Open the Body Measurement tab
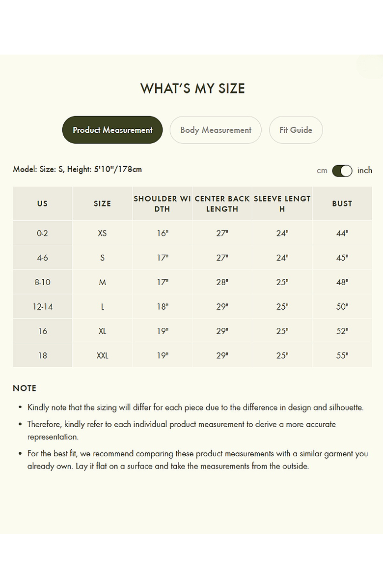383x588 pixels. 216,130
